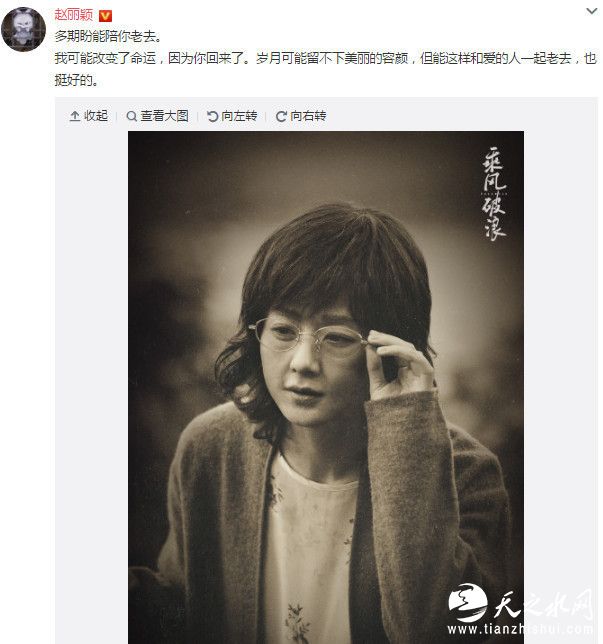Viewport: 603px width, 644px height.
Task: Open 查看大图 to view full image
Action: (x=165, y=116)
